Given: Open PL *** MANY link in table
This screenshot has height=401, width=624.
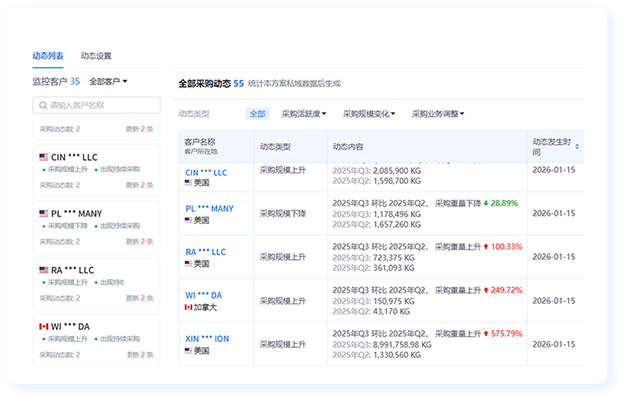Looking at the screenshot, I should point(209,208).
